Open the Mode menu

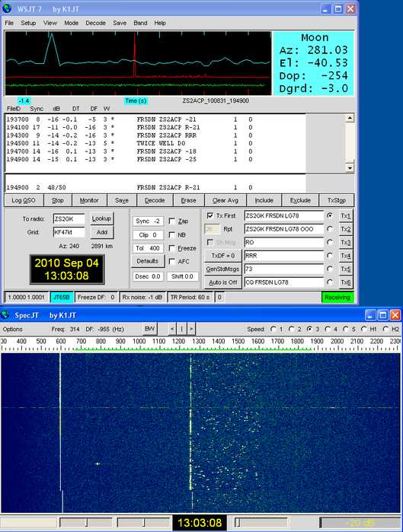pyautogui.click(x=72, y=23)
